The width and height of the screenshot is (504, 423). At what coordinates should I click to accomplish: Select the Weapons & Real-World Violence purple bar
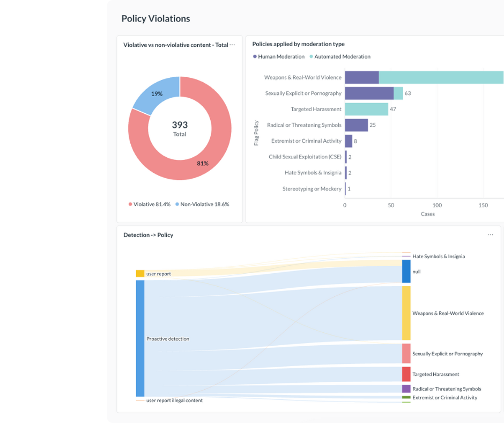point(361,77)
